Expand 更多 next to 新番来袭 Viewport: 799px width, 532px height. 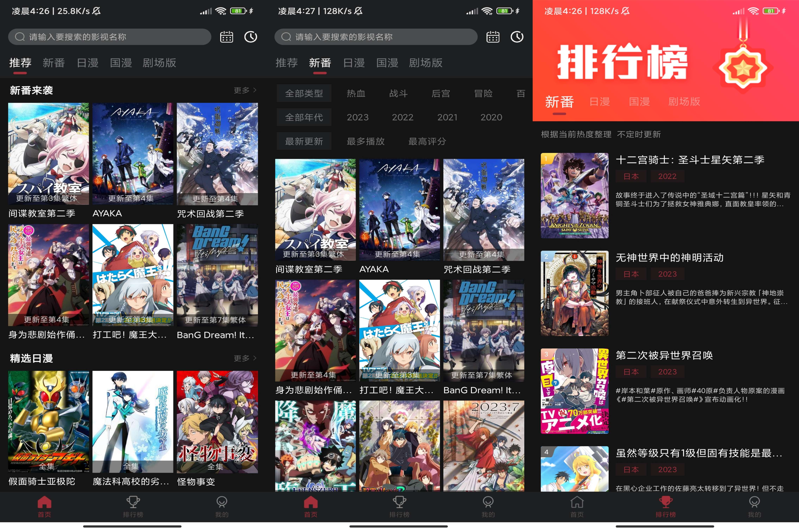[x=245, y=90]
